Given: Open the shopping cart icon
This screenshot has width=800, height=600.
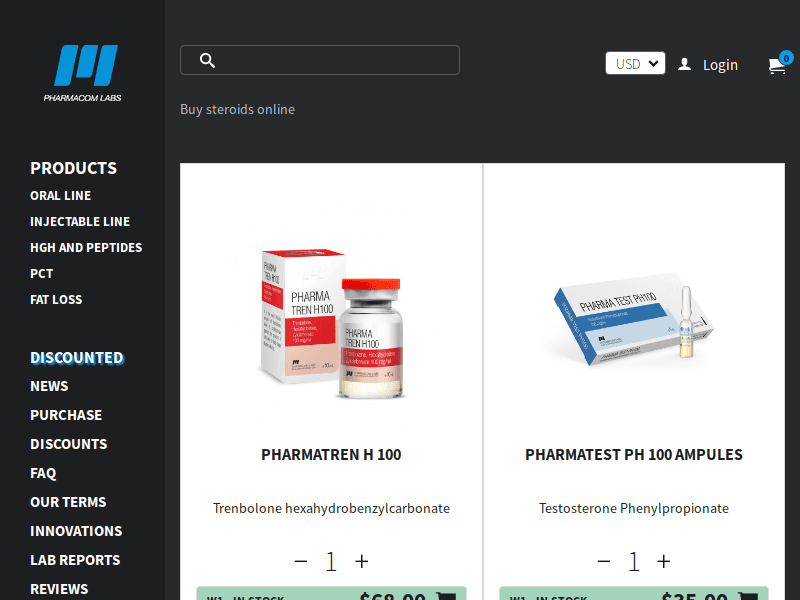Looking at the screenshot, I should (778, 65).
